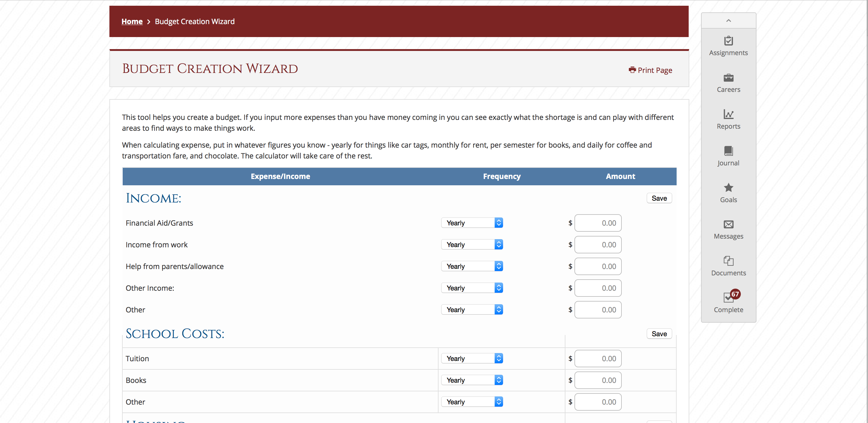Click the Print Page link text
The width and height of the screenshot is (868, 423).
point(655,70)
